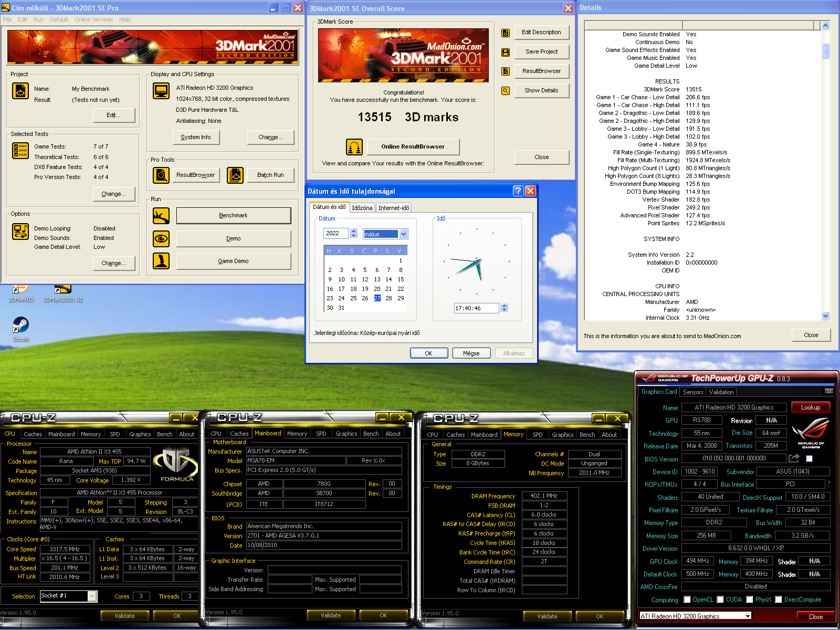
Task: Click the Batch Run button
Action: [270, 175]
